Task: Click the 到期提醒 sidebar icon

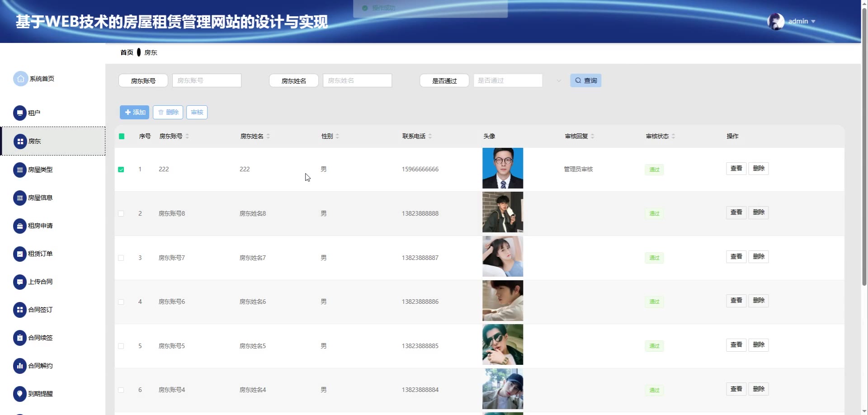Action: tap(20, 394)
